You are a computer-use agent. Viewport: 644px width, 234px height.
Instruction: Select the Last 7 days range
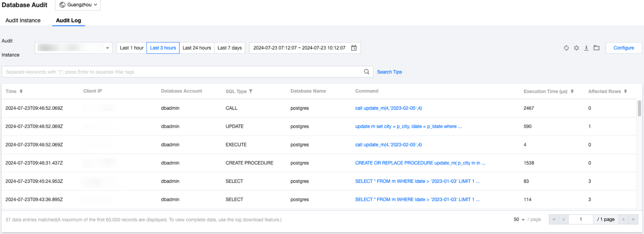click(230, 48)
